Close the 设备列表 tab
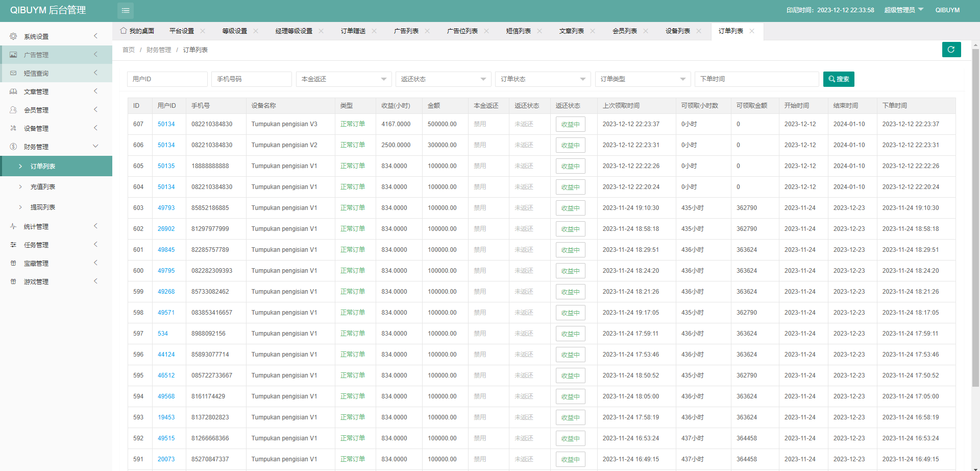 (699, 31)
